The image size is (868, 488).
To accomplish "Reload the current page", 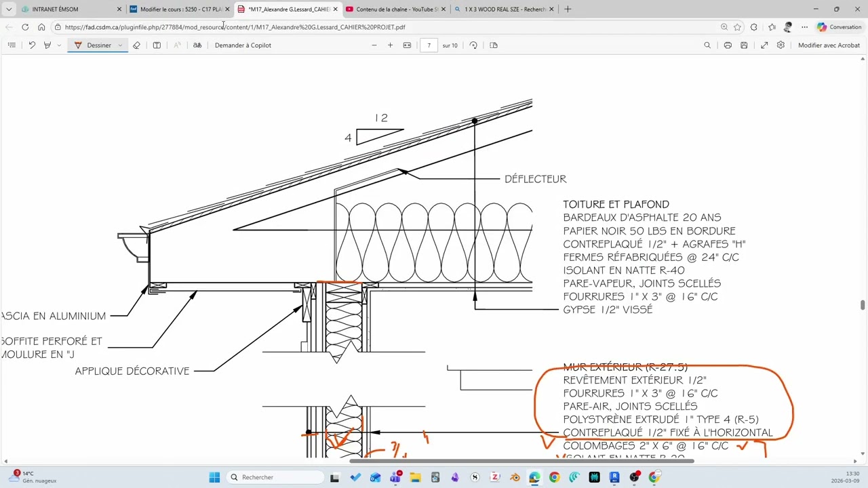I will tap(25, 27).
